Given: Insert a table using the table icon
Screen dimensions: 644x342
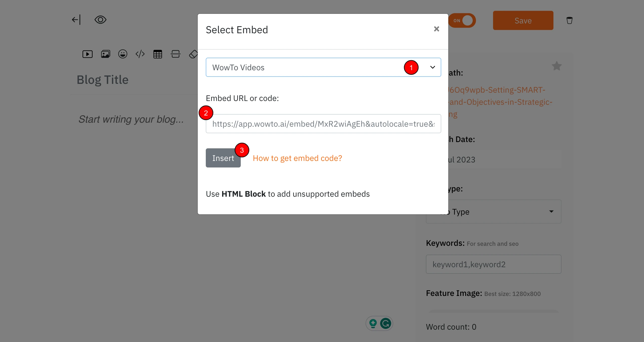Looking at the screenshot, I should 158,54.
